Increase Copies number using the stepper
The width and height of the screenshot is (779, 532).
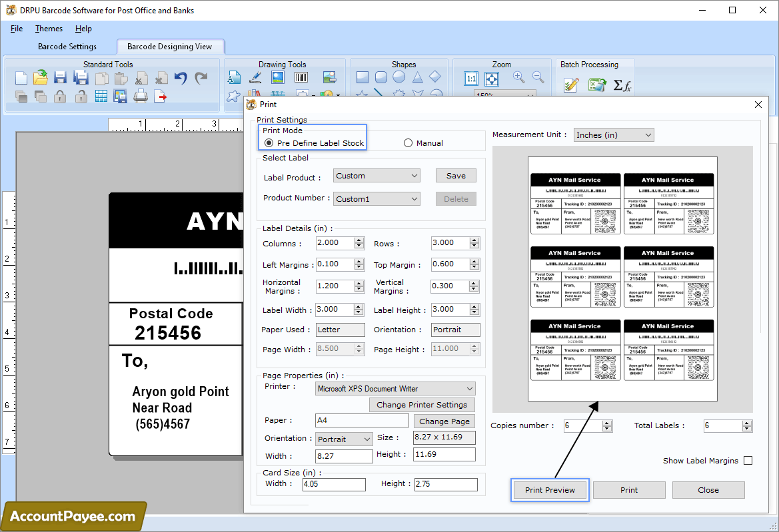[605, 422]
